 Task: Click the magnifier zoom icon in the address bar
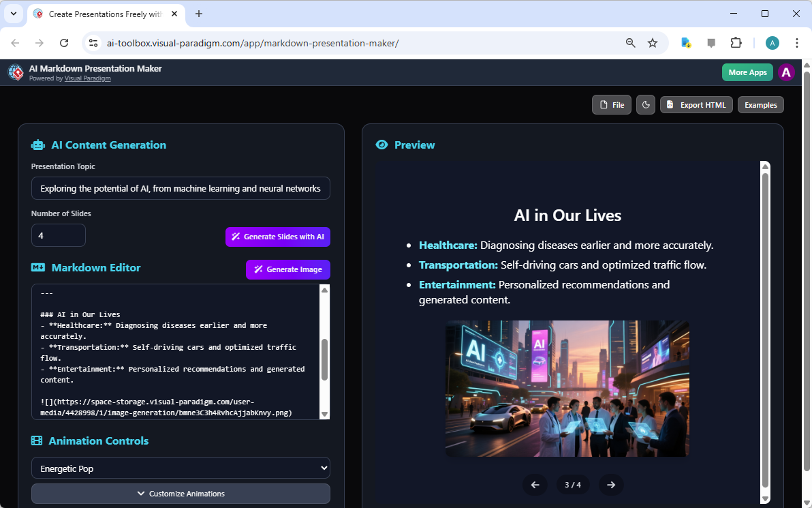[x=630, y=42]
